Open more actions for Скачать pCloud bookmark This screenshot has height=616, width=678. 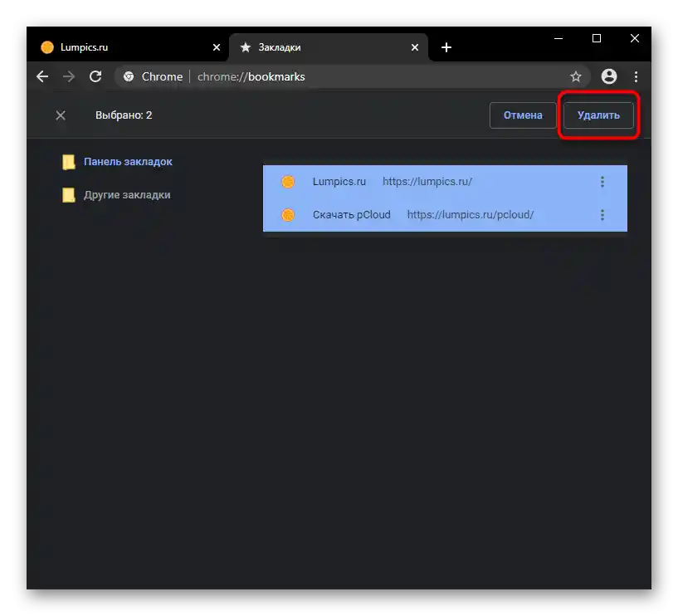(x=602, y=215)
